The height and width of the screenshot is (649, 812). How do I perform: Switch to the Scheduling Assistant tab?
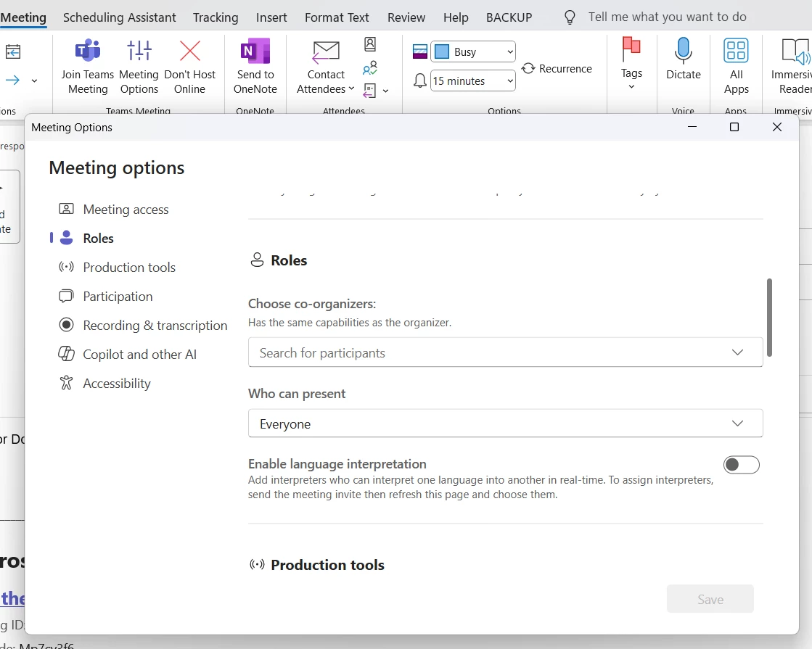coord(120,17)
